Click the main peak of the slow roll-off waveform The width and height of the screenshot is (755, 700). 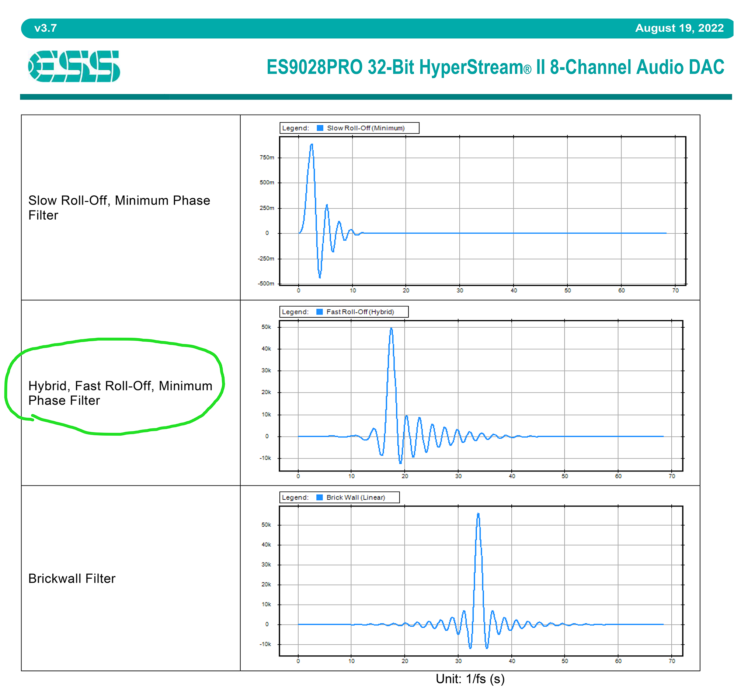click(x=312, y=145)
